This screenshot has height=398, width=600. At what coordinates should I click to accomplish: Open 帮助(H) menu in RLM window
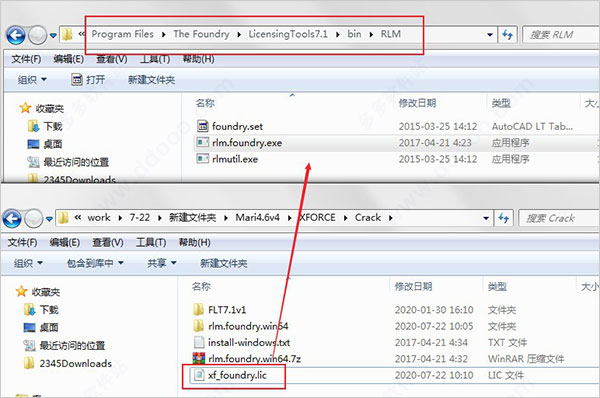pyautogui.click(x=198, y=59)
